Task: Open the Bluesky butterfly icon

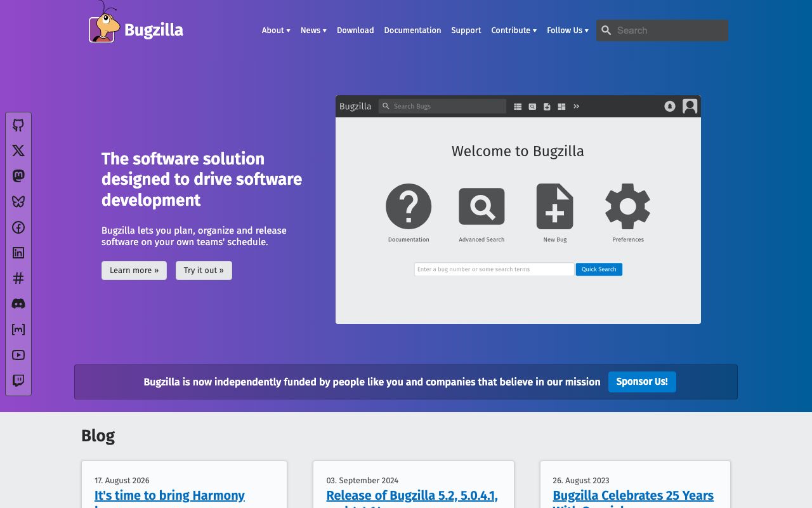Action: (x=18, y=202)
